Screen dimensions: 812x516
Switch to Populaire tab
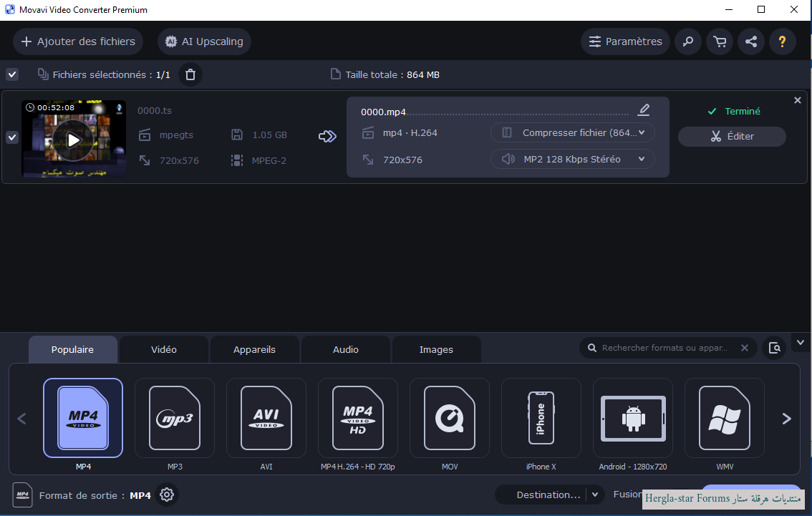tap(72, 349)
